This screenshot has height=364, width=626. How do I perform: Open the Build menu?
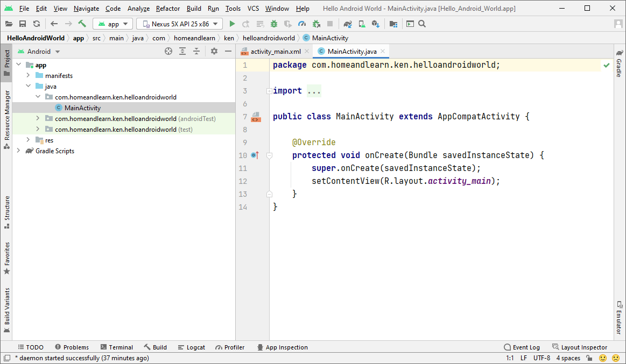[x=194, y=9]
